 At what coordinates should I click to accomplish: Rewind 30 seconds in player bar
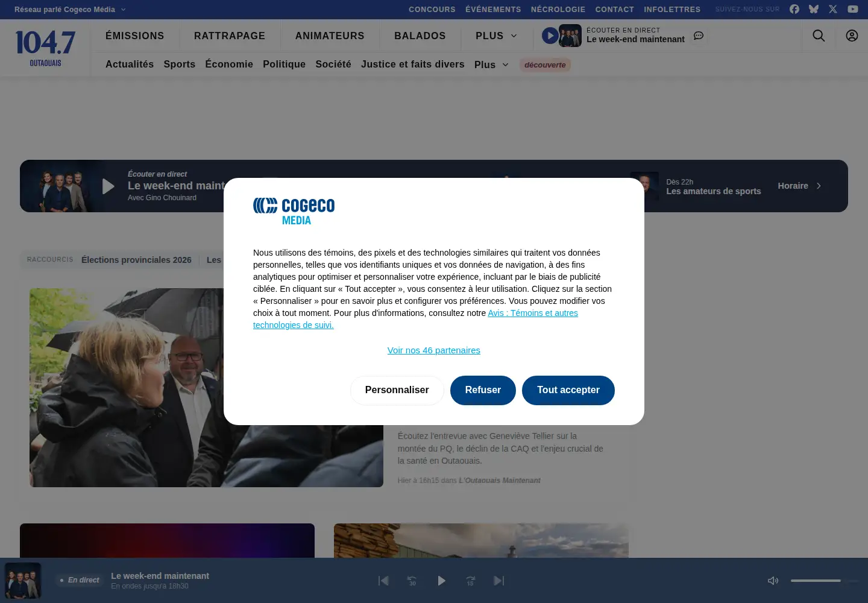pos(412,581)
